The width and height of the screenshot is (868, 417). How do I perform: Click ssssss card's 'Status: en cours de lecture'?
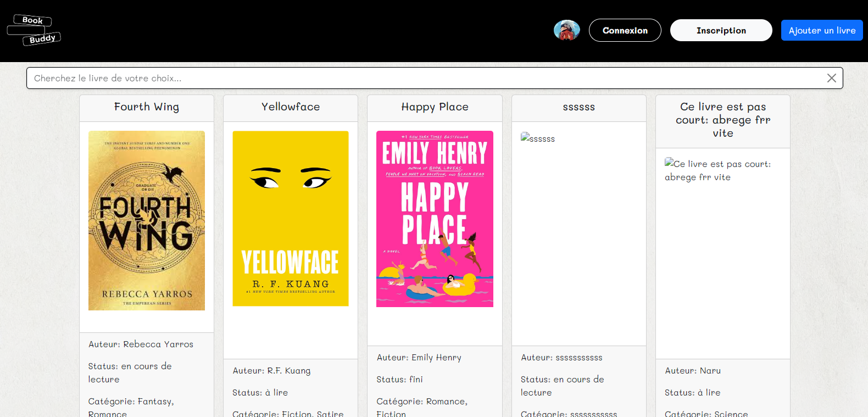pos(563,386)
